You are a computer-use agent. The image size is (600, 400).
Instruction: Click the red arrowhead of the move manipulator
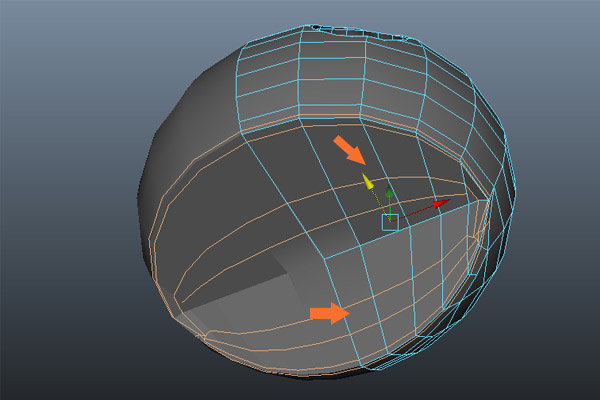click(x=441, y=203)
